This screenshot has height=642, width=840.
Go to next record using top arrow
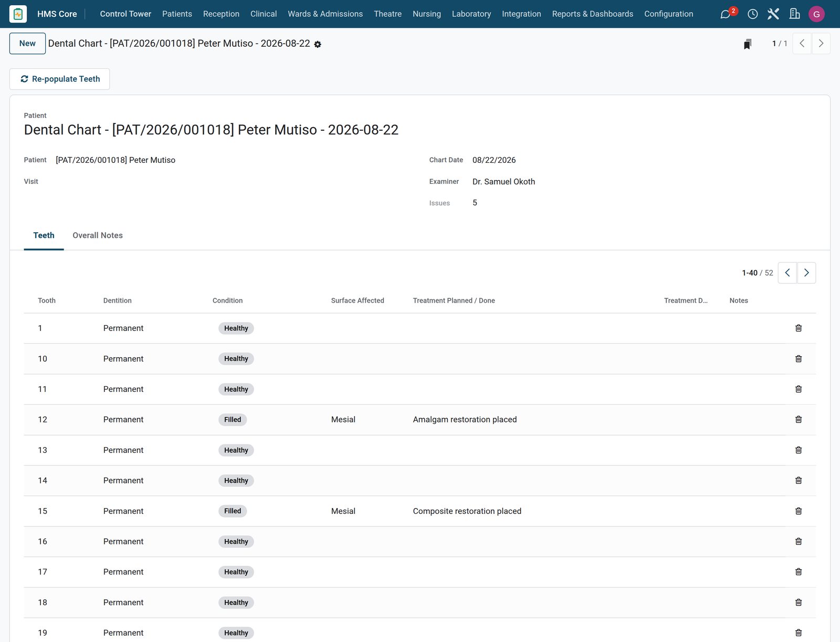point(821,44)
